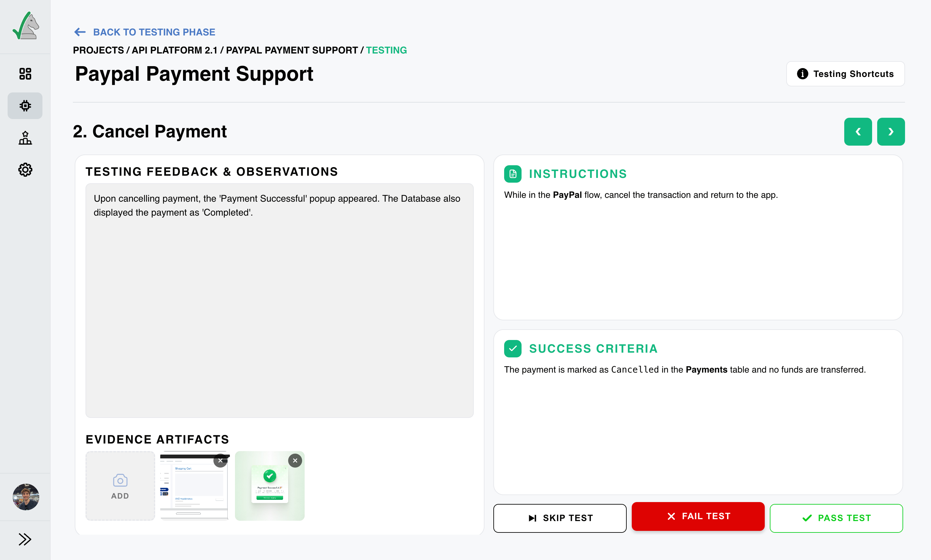Open PAYPAL PAYMENT SUPPORT breadcrumb
The width and height of the screenshot is (931, 560).
tap(292, 50)
